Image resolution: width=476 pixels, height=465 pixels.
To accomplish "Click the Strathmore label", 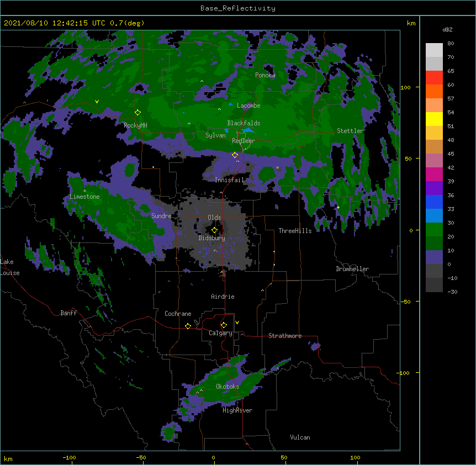I will 285,336.
